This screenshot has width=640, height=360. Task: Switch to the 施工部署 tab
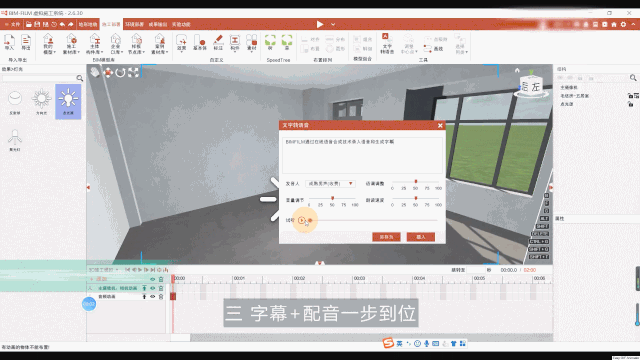tap(111, 24)
